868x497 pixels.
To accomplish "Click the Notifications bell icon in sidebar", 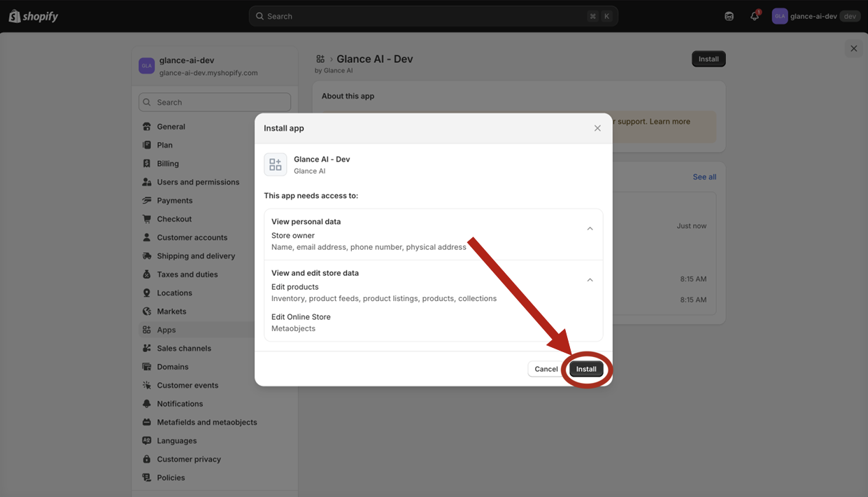I will 147,404.
